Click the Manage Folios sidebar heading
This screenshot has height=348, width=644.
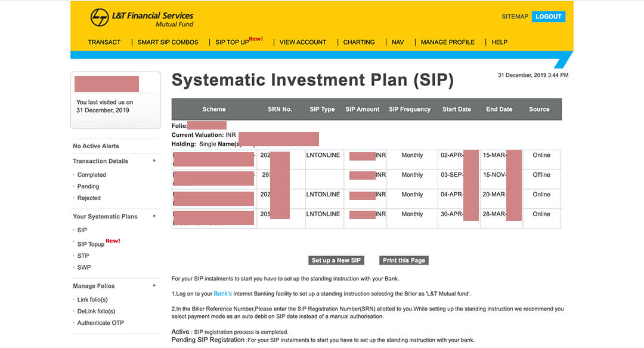click(x=94, y=286)
